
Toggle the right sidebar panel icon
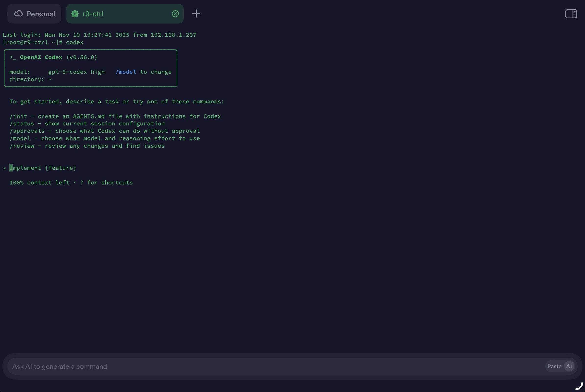click(571, 14)
